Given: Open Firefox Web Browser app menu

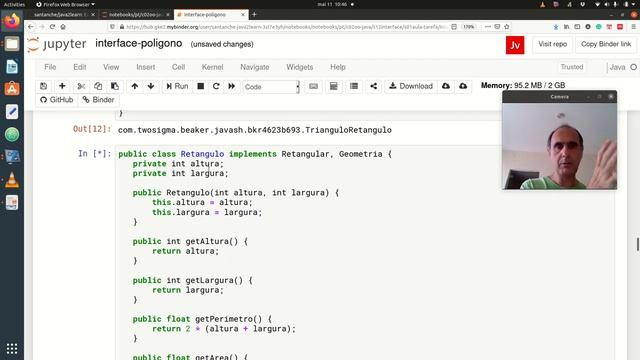Looking at the screenshot, I should click(x=65, y=4).
